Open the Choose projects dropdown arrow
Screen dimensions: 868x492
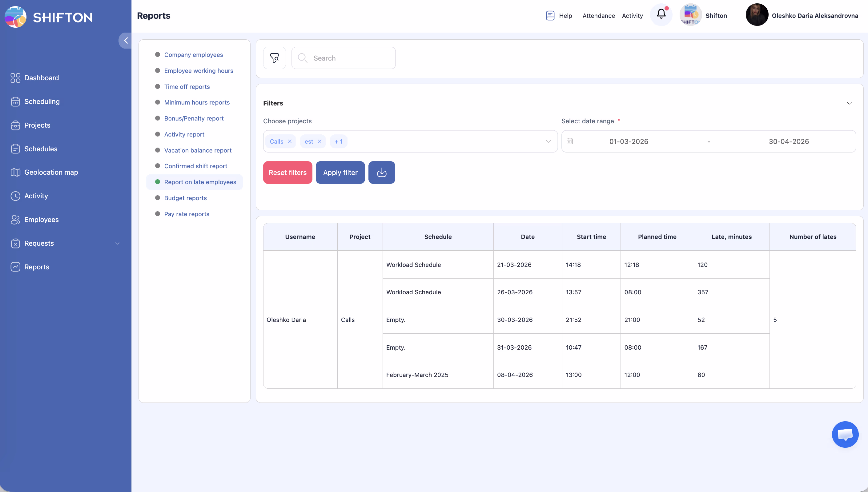pyautogui.click(x=548, y=141)
